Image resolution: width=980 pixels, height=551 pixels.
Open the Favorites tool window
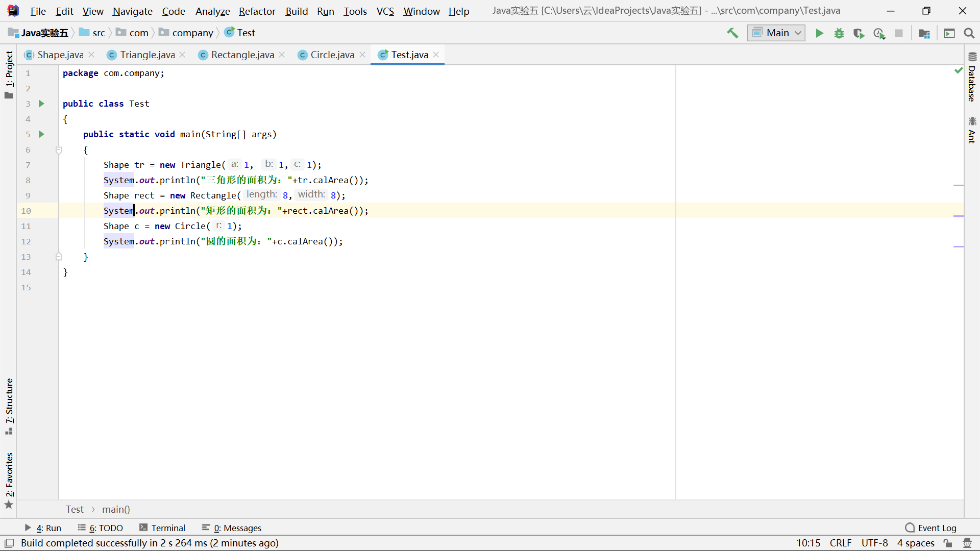pos(9,481)
